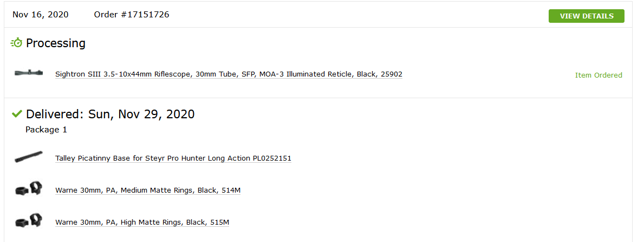Screen dimensions: 644x242
Task: Click the green Delivered checkmark icon
Action: coord(17,113)
